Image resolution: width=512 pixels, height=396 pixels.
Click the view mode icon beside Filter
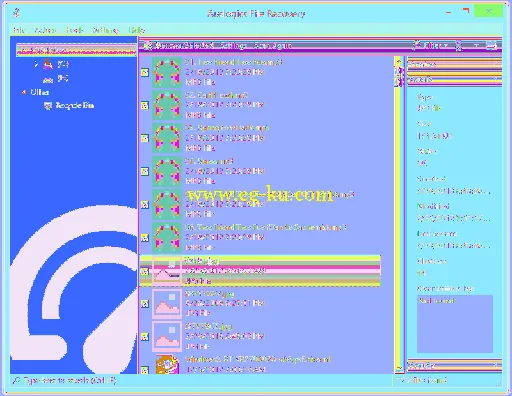[x=459, y=45]
